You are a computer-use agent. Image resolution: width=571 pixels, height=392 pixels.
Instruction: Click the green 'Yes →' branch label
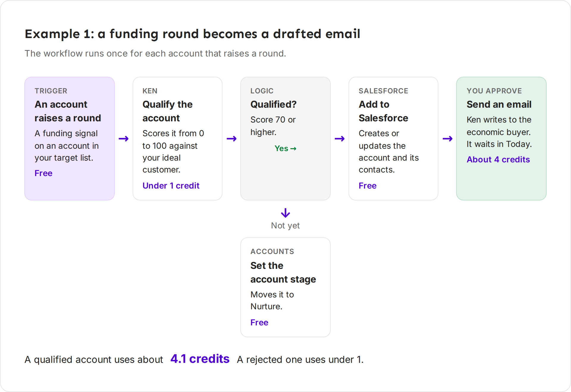pos(285,148)
